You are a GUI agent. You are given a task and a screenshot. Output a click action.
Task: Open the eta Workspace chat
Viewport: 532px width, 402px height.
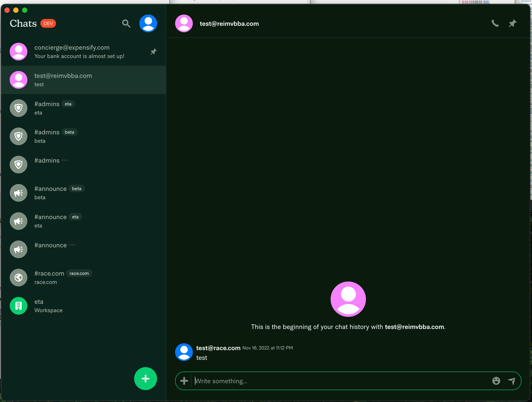(x=83, y=306)
